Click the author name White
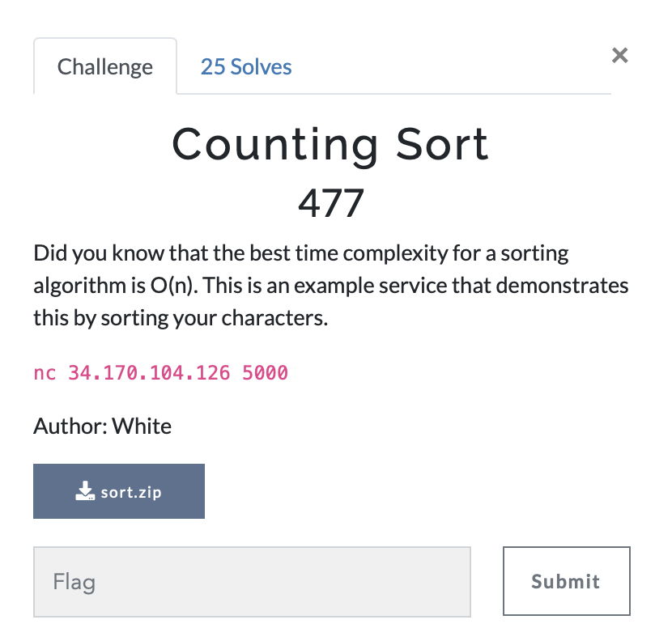The image size is (672, 641). point(142,426)
